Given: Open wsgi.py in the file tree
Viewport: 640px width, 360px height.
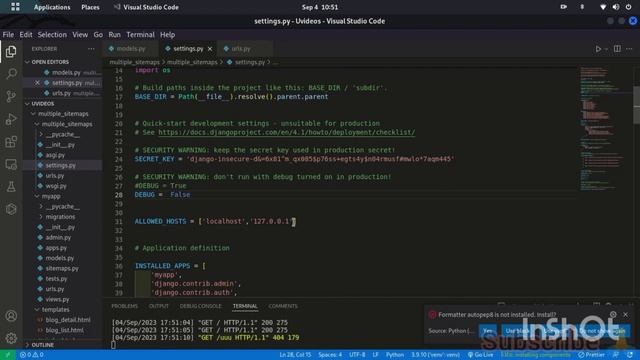Looking at the screenshot, I should click(x=56, y=186).
